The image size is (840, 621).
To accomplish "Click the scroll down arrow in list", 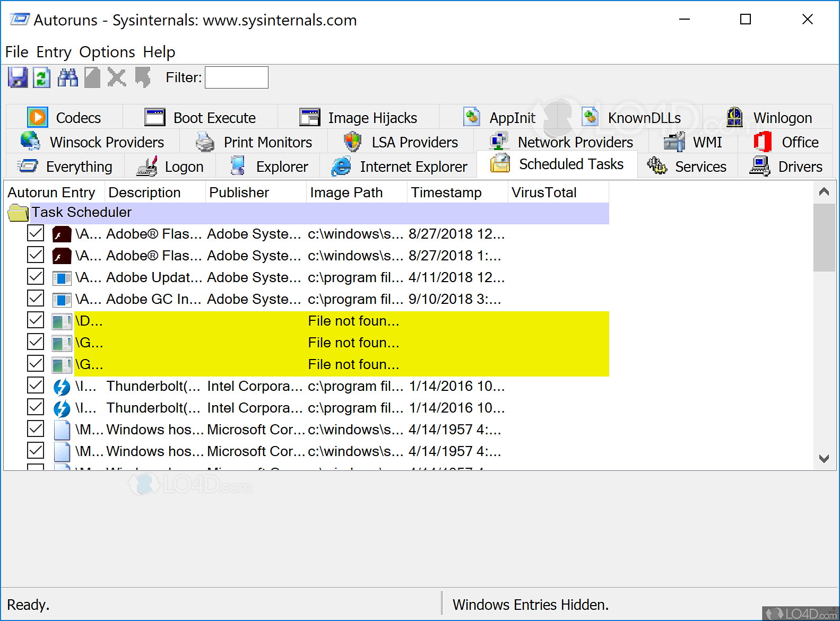I will click(x=824, y=459).
